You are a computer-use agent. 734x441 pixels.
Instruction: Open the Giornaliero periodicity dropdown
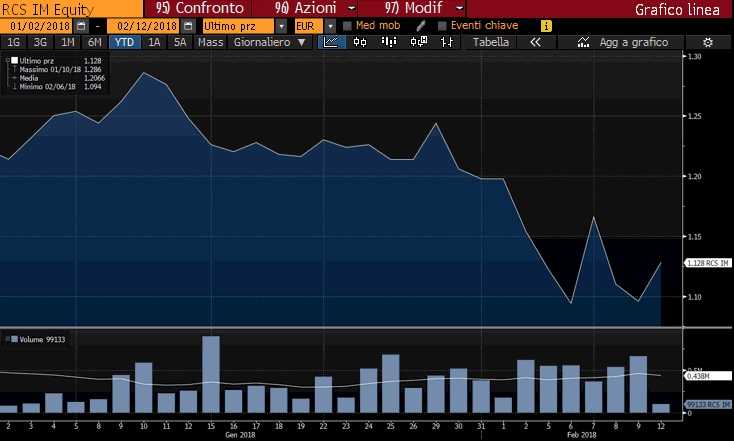[270, 42]
